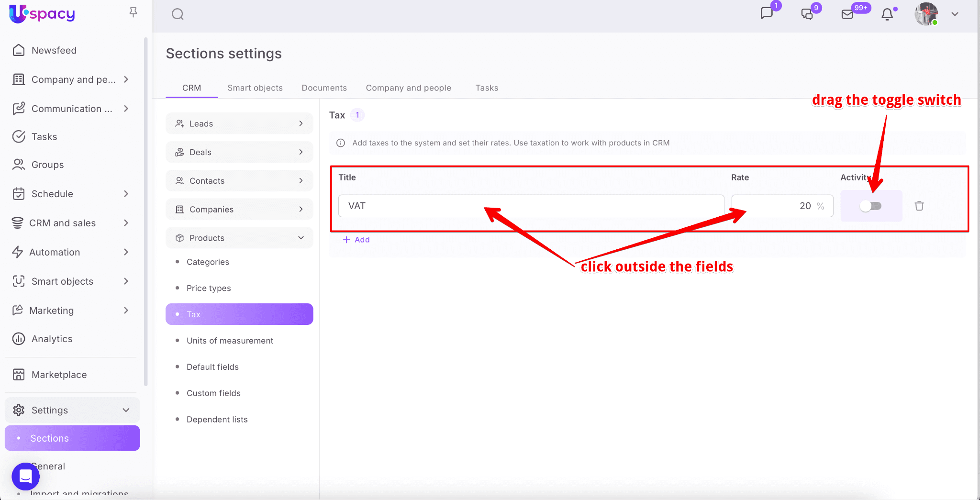The width and height of the screenshot is (980, 500).
Task: Click the tax rate input field
Action: pos(775,206)
